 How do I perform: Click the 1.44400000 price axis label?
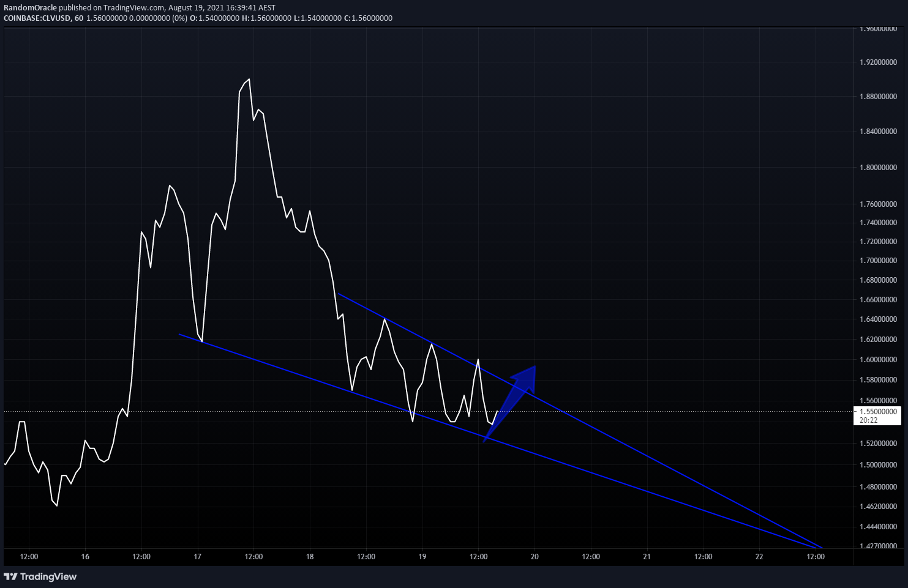879,527
